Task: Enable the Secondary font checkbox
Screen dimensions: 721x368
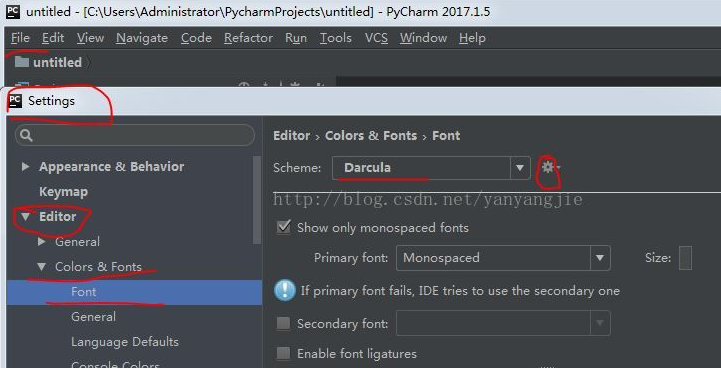Action: coord(283,323)
